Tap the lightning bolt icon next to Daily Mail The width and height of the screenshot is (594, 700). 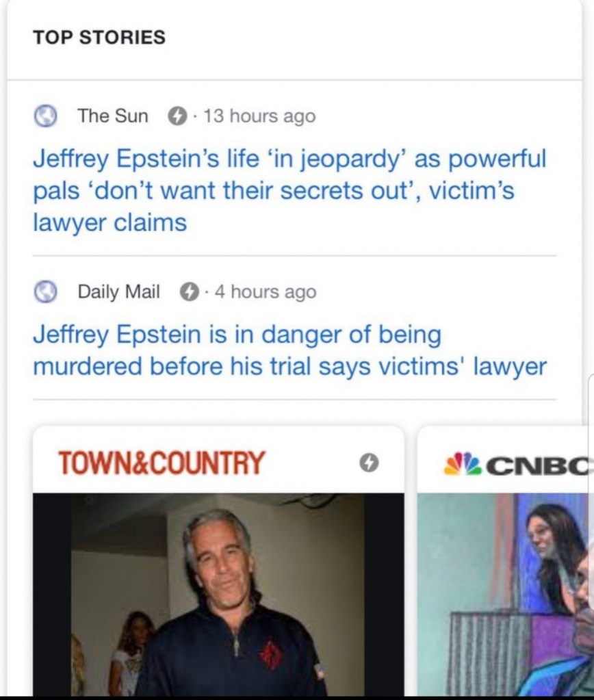[189, 292]
